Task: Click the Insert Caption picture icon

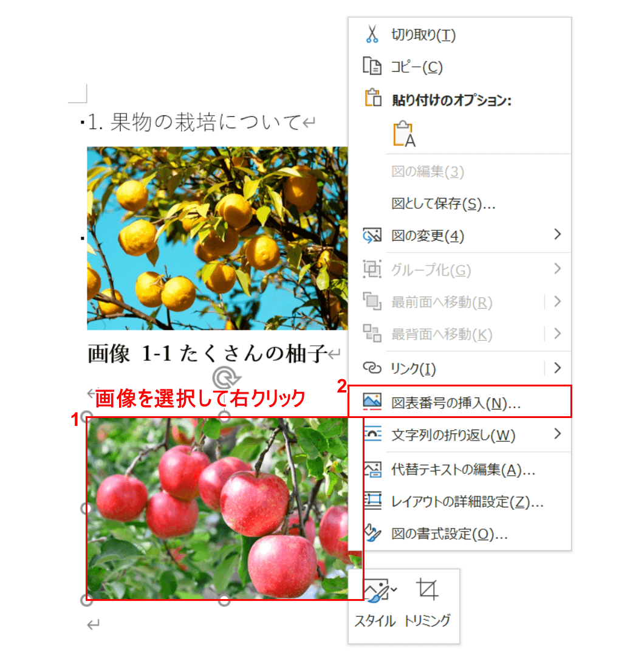Action: coord(372,402)
